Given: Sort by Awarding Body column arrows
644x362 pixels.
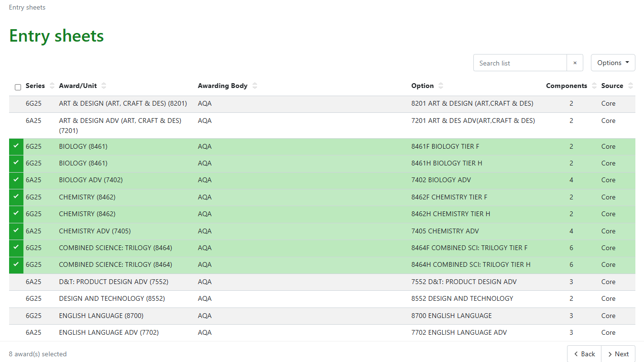Looking at the screenshot, I should [255, 86].
